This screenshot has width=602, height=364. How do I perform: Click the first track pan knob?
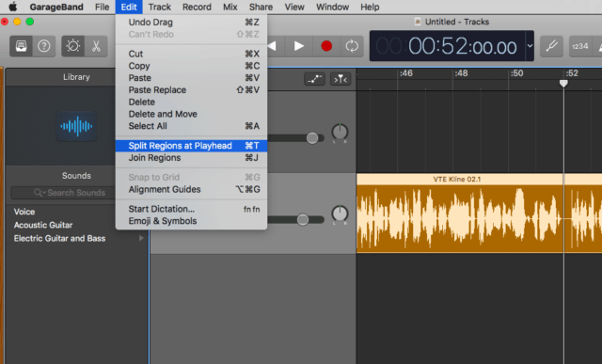(340, 133)
